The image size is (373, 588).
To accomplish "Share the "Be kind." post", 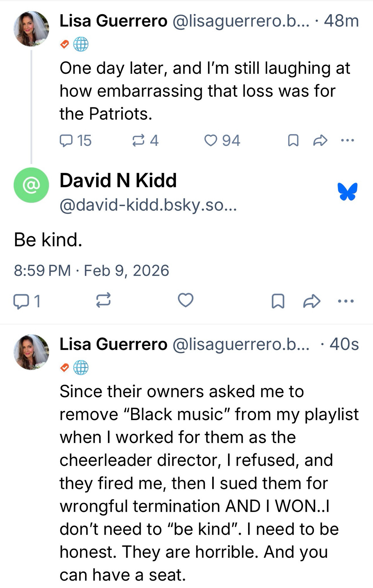I will click(x=312, y=301).
